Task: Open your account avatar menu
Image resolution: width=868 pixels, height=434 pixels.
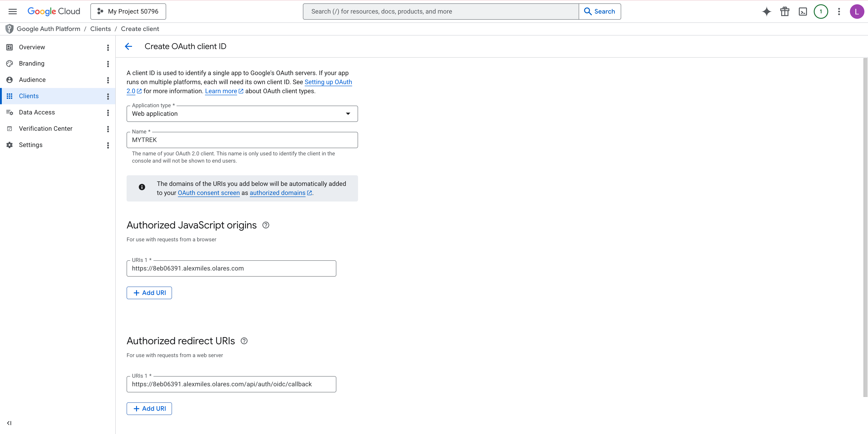Action: tap(857, 11)
